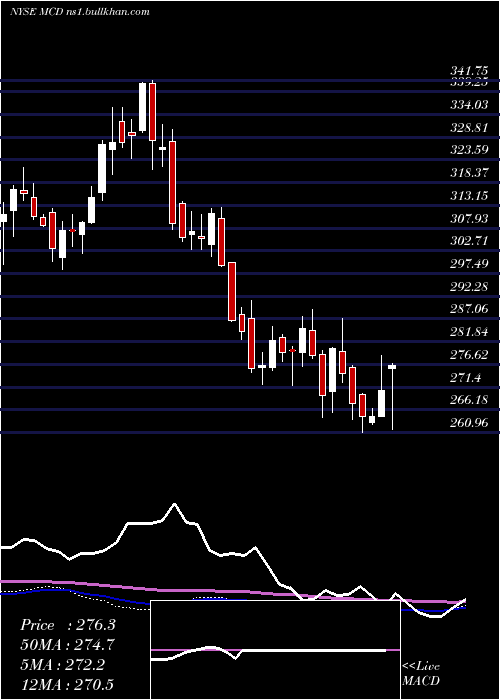The image size is (500, 700).
Task: Select the 297.49 price axis label
Action: pyautogui.click(x=469, y=263)
